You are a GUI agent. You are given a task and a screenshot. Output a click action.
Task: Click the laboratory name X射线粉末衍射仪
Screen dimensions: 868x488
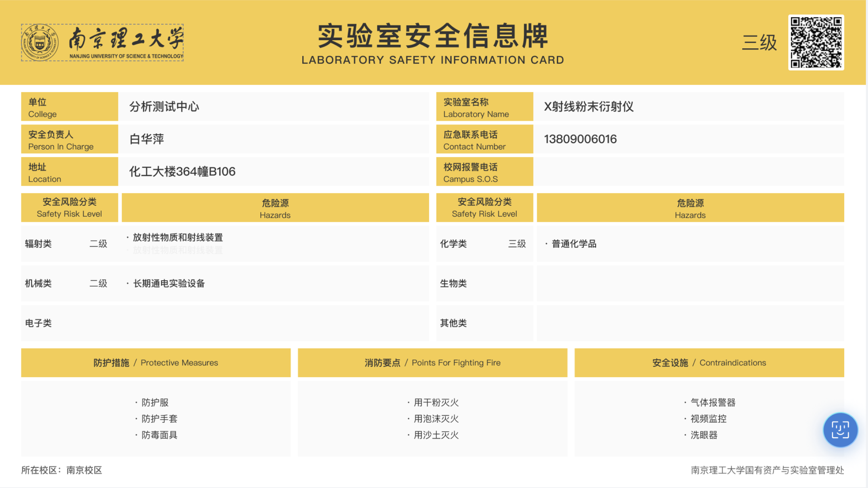pos(588,107)
